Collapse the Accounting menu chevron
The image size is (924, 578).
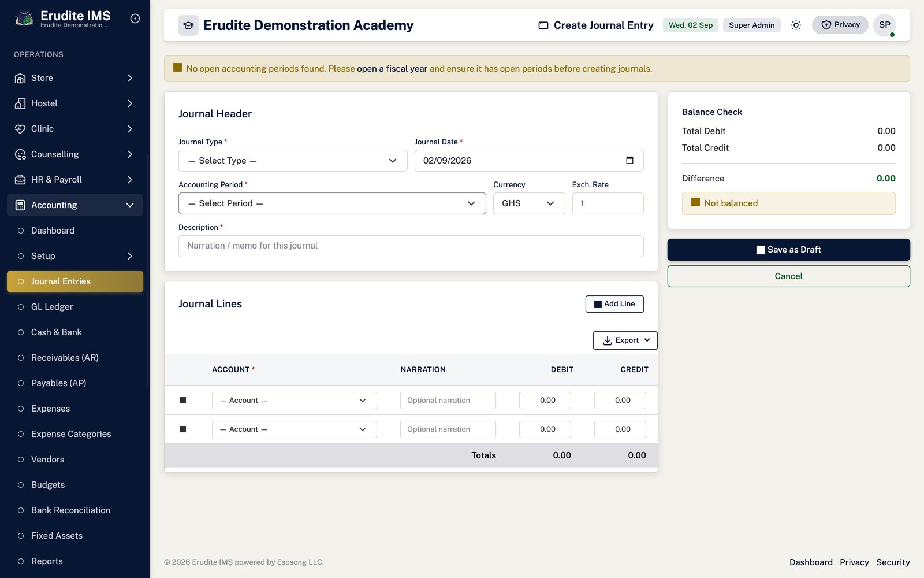pos(130,205)
